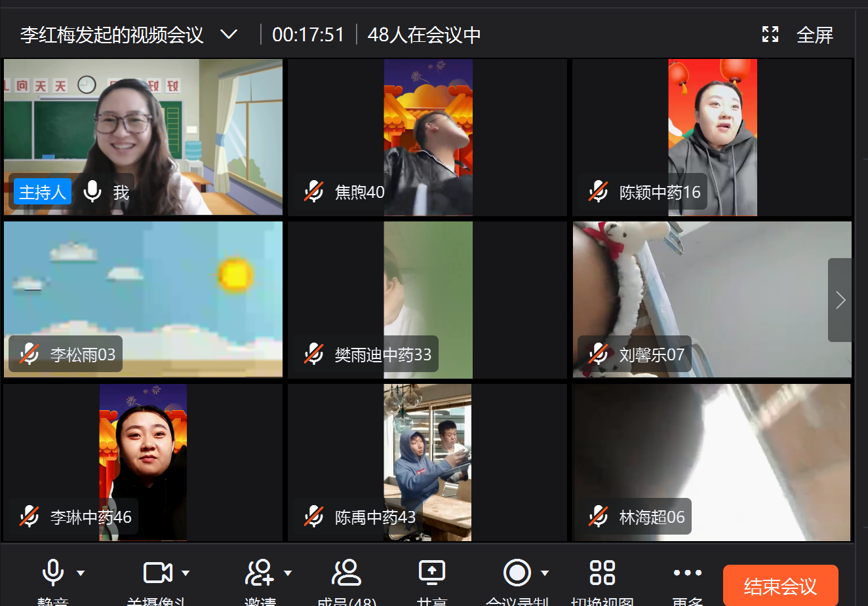The image size is (868, 606).
Task: Click the switch view grid icon
Action: 602,573
